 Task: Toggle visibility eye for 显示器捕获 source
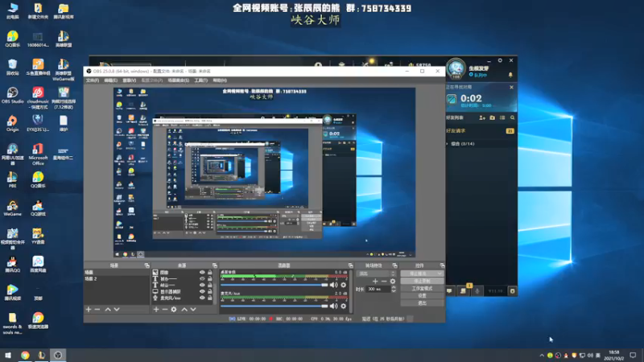click(202, 291)
